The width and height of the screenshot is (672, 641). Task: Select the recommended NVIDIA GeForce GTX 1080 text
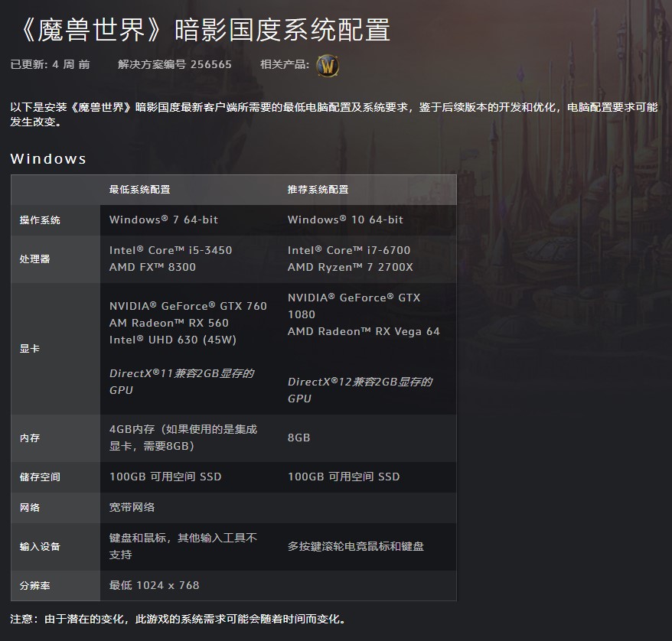coord(354,306)
